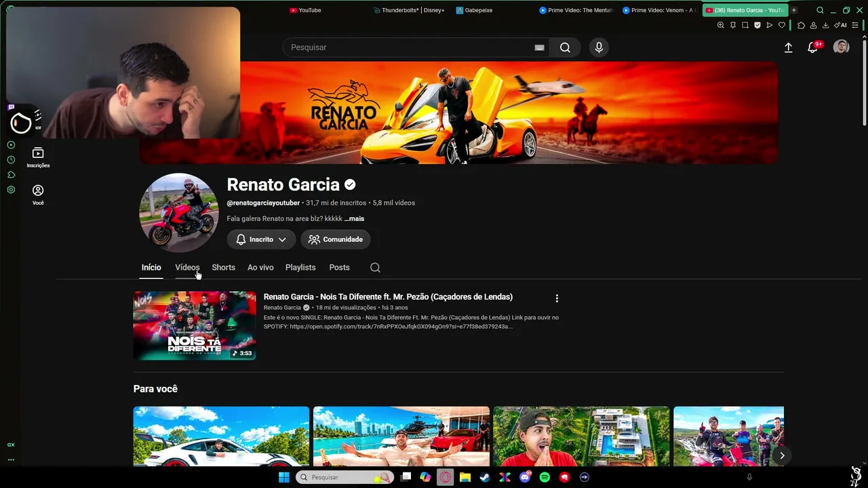Open Spotify from the taskbar

point(545,477)
